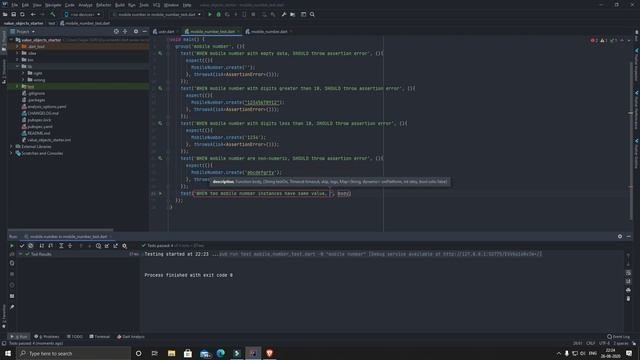640x360 pixels.
Task: Click the Windows search box in taskbar
Action: tap(73, 353)
